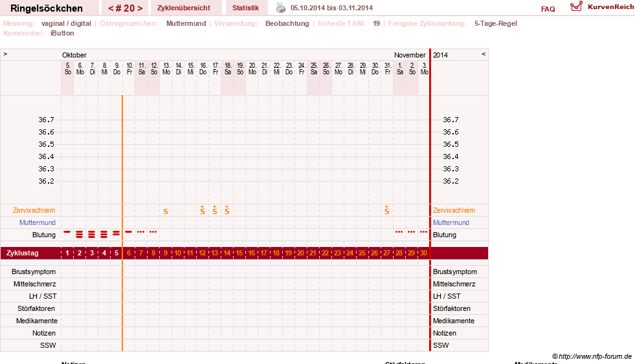Go to next cycle arrow after #20

(140, 8)
